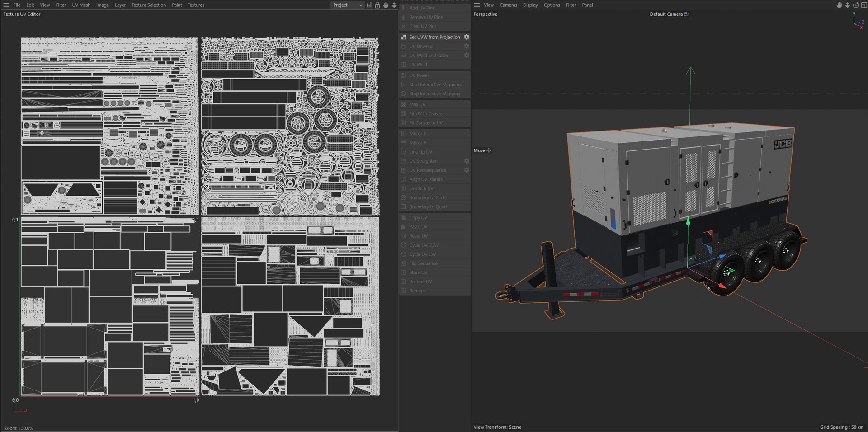Click the Zoom: 130.0% status text
868x432 pixels.
point(19,428)
